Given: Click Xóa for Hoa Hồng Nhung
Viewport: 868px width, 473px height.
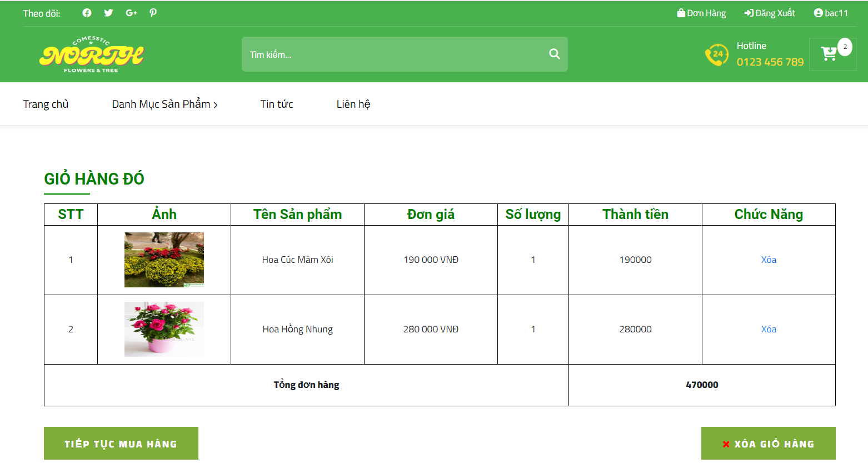Looking at the screenshot, I should pyautogui.click(x=769, y=329).
